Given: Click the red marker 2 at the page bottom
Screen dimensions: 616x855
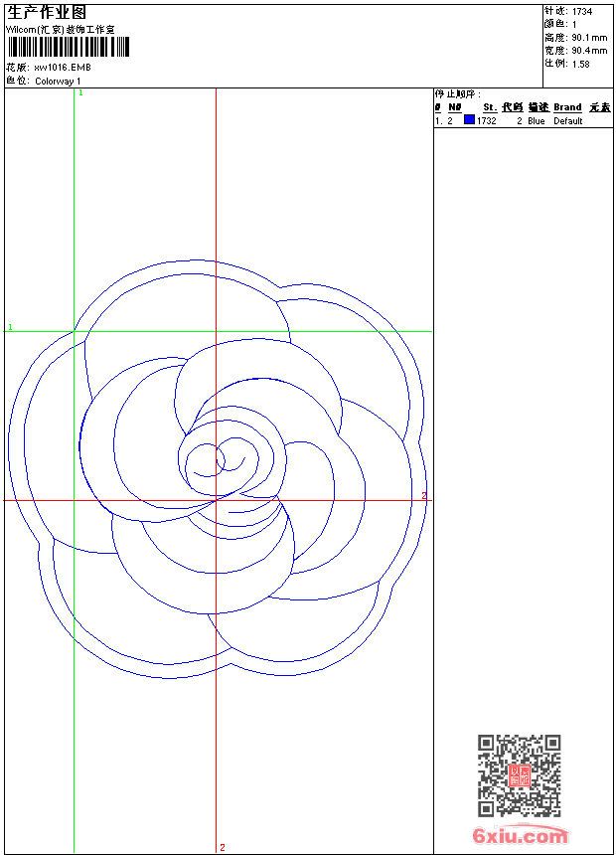Looking at the screenshot, I should click(223, 847).
